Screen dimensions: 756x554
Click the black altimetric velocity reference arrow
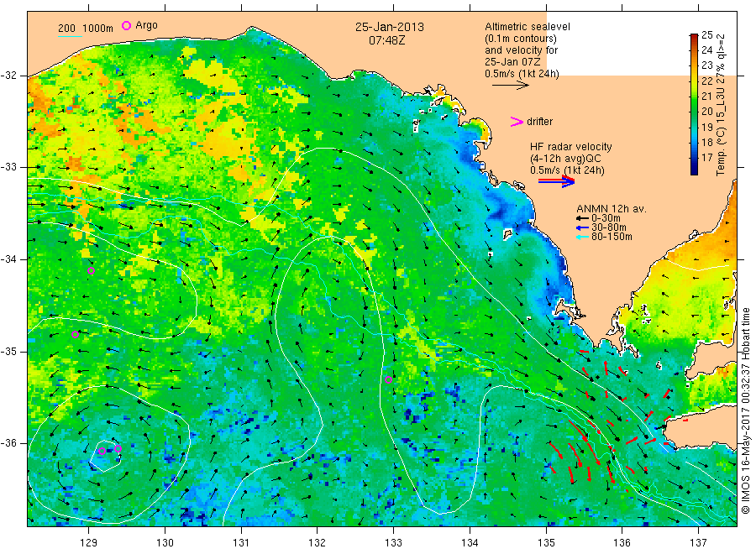pyautogui.click(x=510, y=86)
